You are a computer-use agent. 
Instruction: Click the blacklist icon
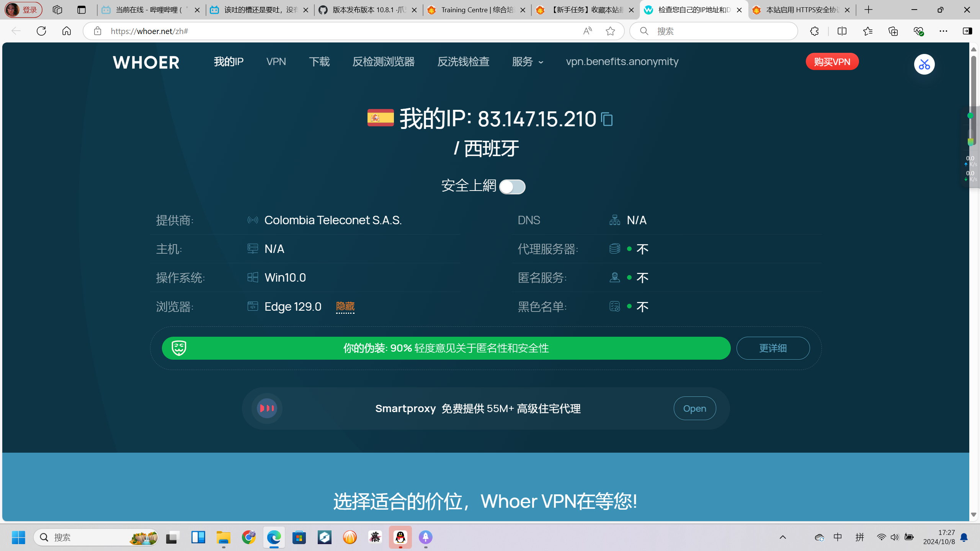point(614,306)
